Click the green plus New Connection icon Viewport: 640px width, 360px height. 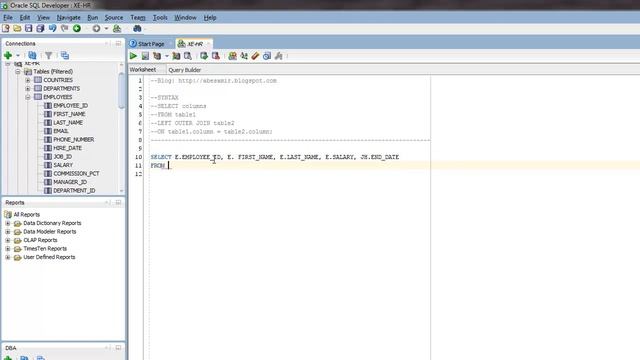(8, 56)
